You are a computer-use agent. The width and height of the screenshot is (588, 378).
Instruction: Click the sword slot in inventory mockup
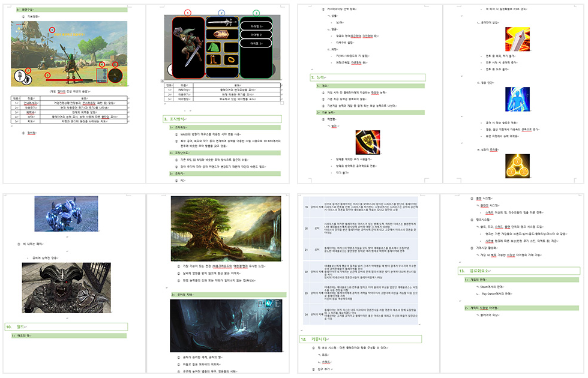point(223,22)
